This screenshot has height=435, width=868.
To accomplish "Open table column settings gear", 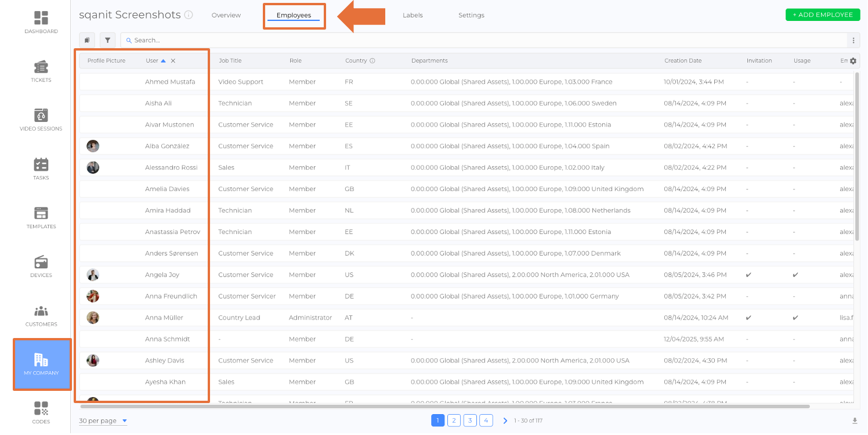I will [x=853, y=61].
